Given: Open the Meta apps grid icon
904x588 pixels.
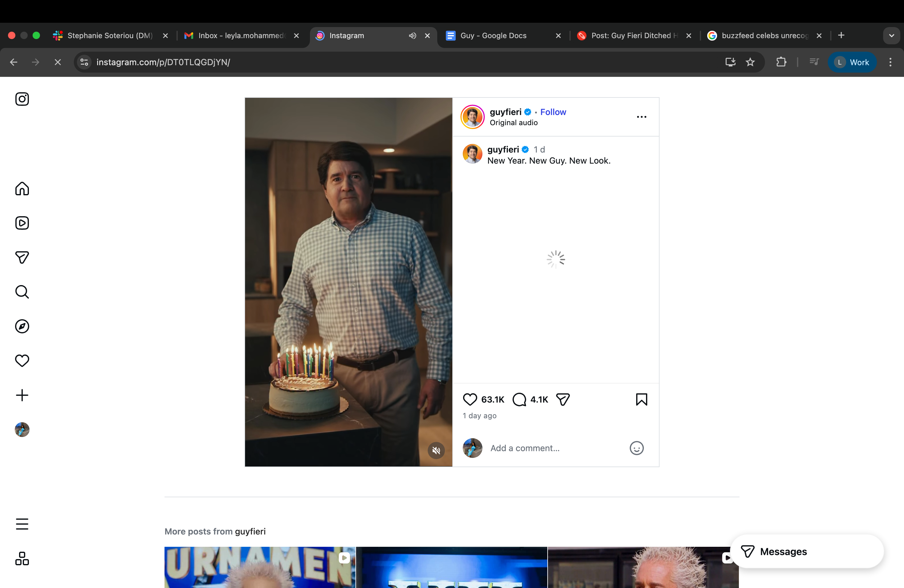Looking at the screenshot, I should (x=22, y=558).
